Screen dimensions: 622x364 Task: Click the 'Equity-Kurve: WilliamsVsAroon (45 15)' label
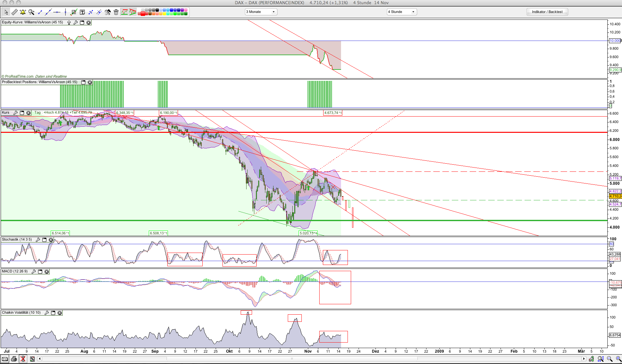(x=32, y=22)
